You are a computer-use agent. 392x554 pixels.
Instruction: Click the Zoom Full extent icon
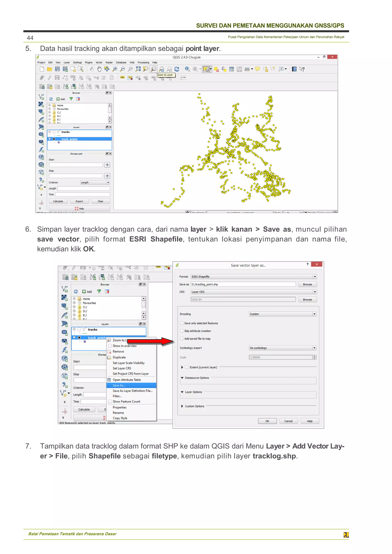[138, 69]
